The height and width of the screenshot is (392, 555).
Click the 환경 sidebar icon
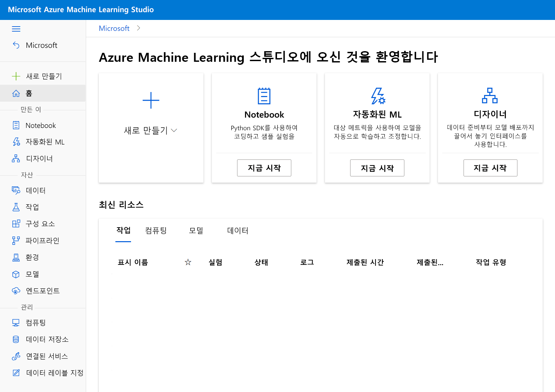pyautogui.click(x=16, y=257)
